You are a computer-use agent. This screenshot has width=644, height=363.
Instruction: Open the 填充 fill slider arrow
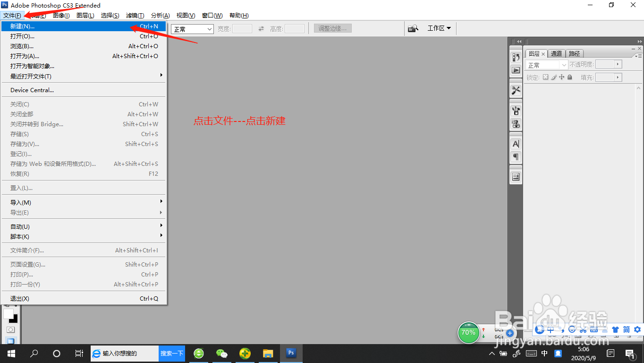[x=618, y=77]
